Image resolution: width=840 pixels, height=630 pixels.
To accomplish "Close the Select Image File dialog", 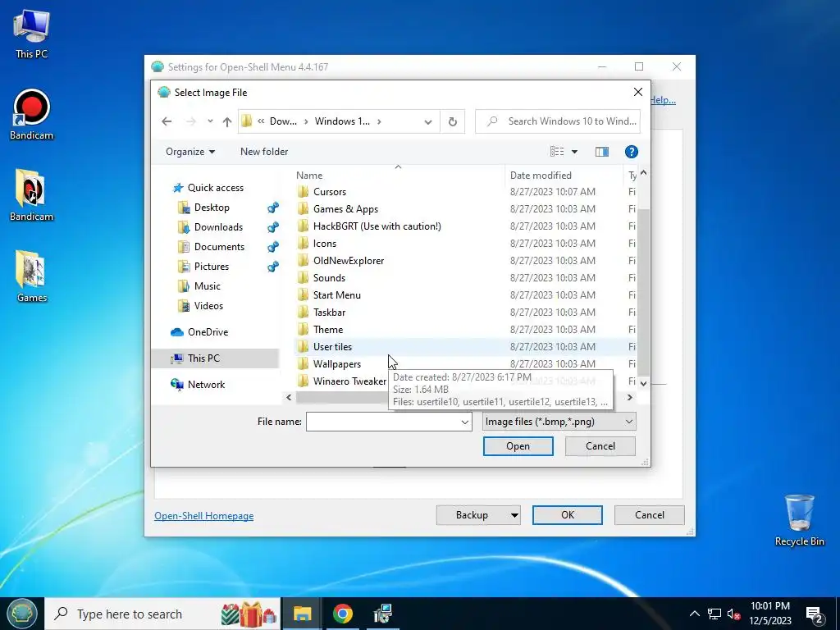I will 637,92.
